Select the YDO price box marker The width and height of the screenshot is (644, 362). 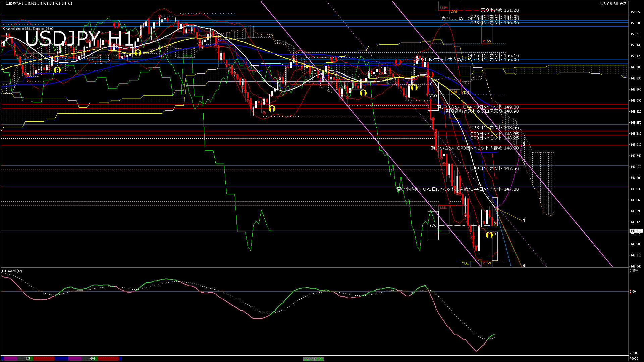pos(433,96)
